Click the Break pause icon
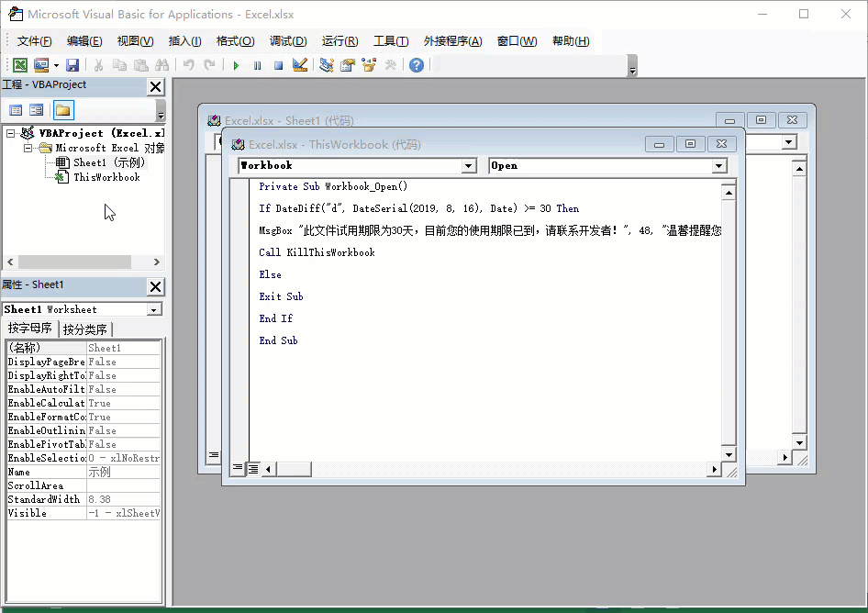The image size is (868, 613). coord(258,65)
